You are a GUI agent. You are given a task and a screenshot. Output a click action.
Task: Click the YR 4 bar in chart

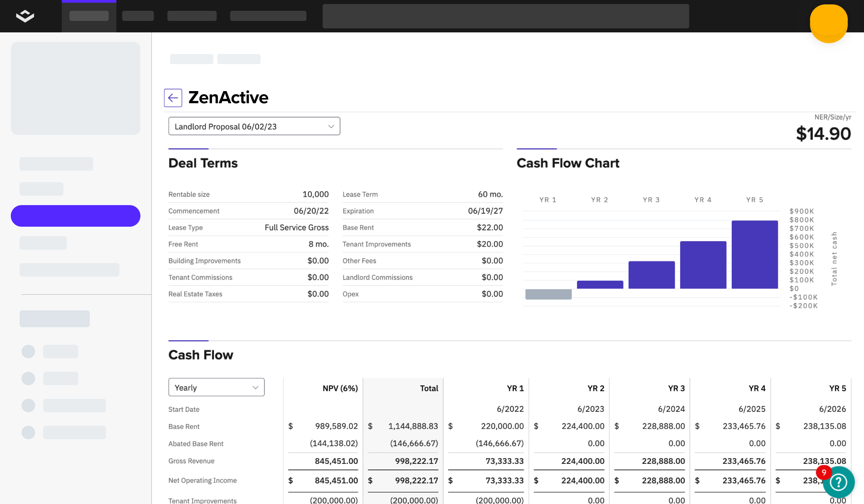(703, 265)
